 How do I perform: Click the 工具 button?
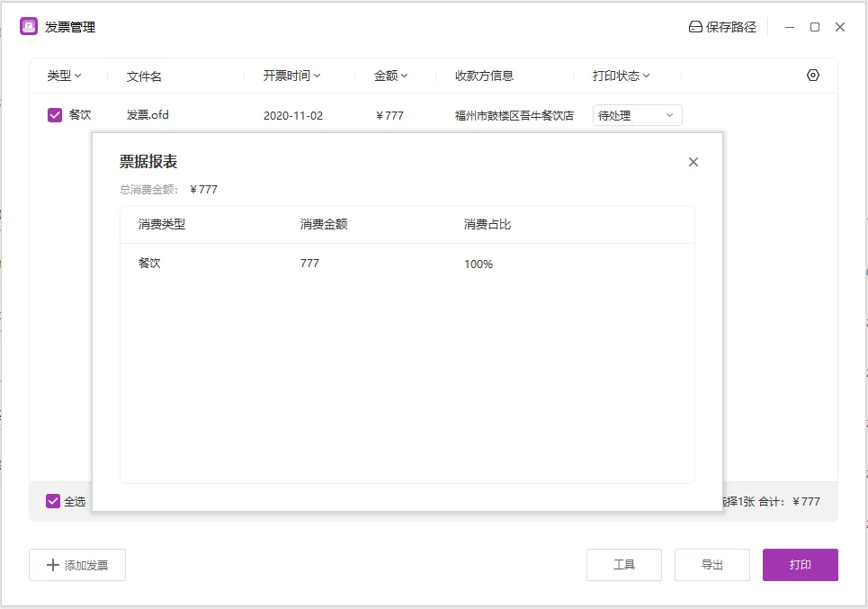pos(624,565)
